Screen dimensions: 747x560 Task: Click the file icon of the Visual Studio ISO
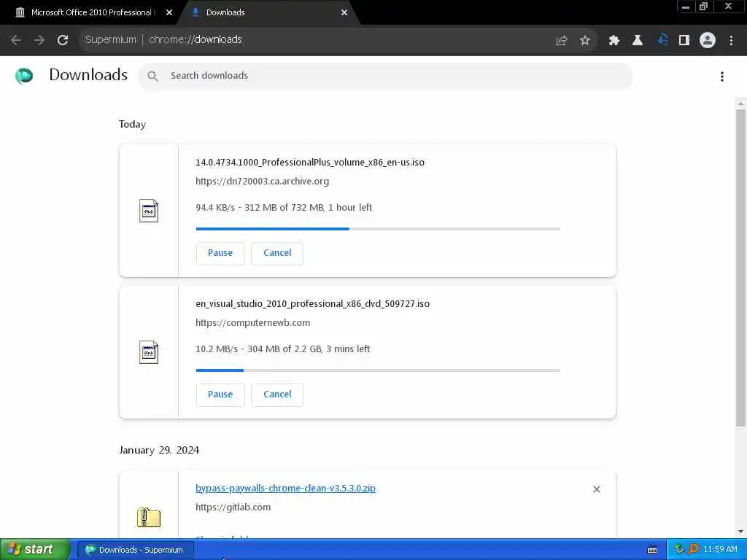(149, 352)
